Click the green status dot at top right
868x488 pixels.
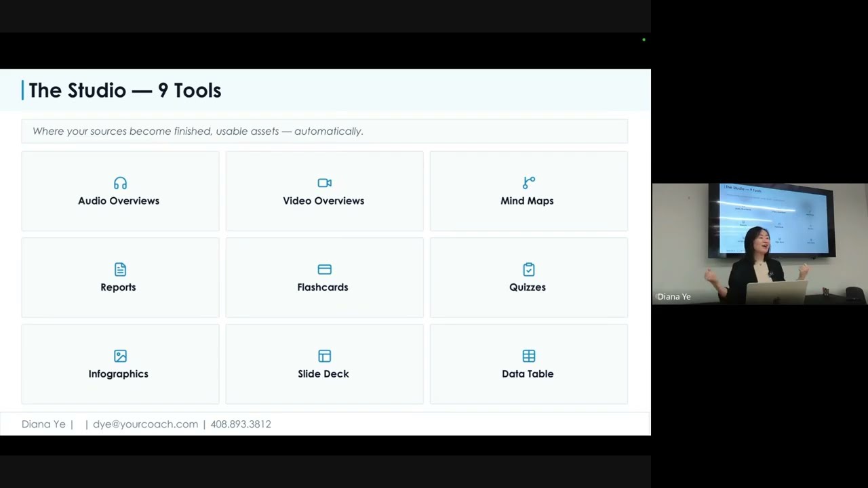(644, 40)
